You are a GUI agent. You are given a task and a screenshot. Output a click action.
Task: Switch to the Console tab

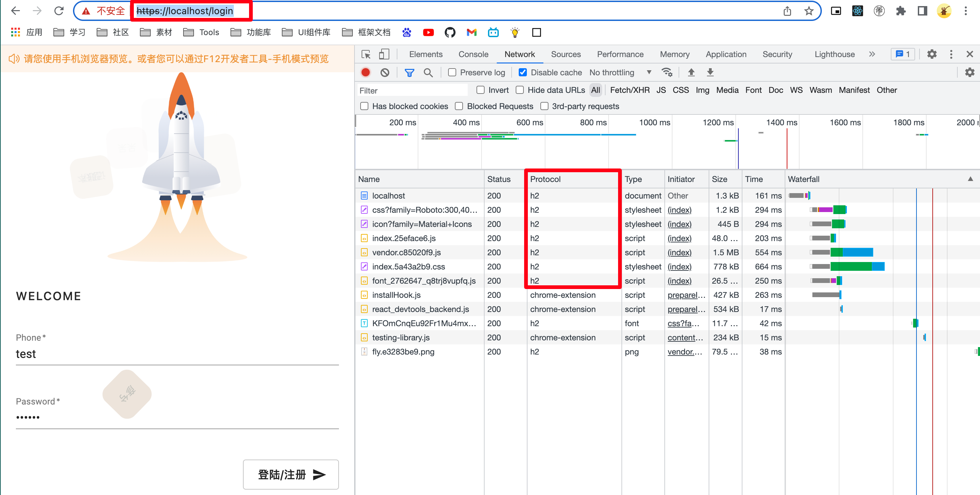[473, 54]
